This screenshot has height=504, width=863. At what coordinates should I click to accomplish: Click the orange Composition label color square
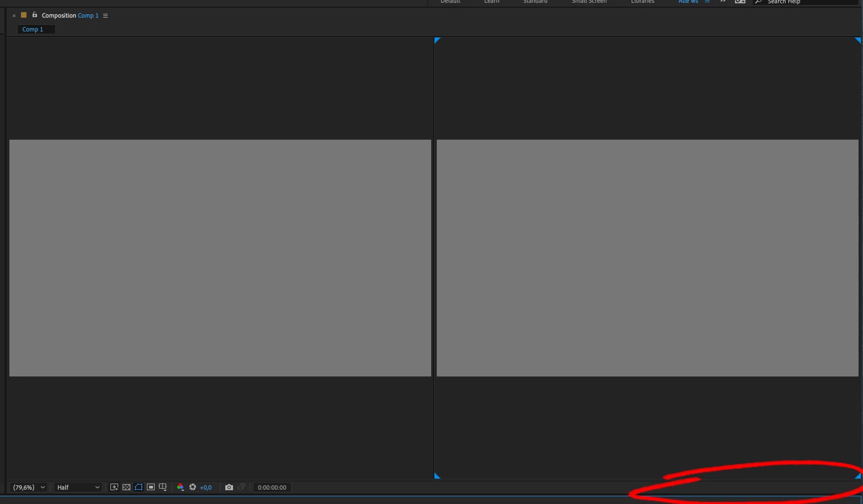24,15
